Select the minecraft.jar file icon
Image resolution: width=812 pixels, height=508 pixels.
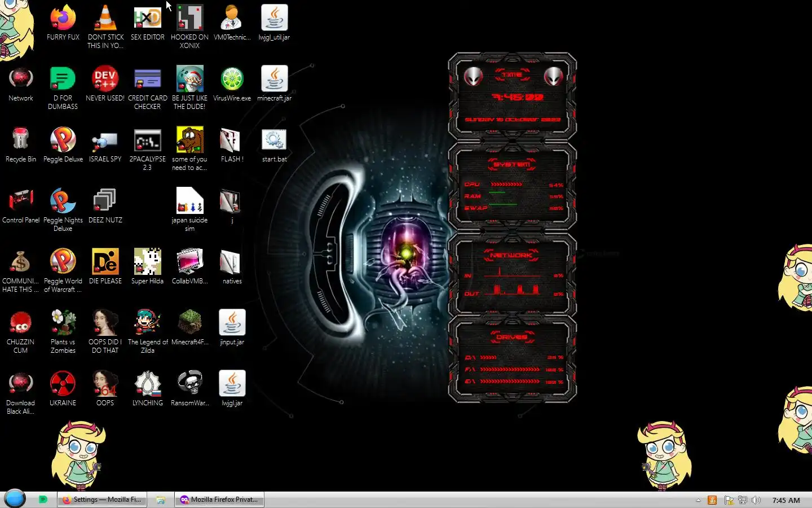pos(274,79)
